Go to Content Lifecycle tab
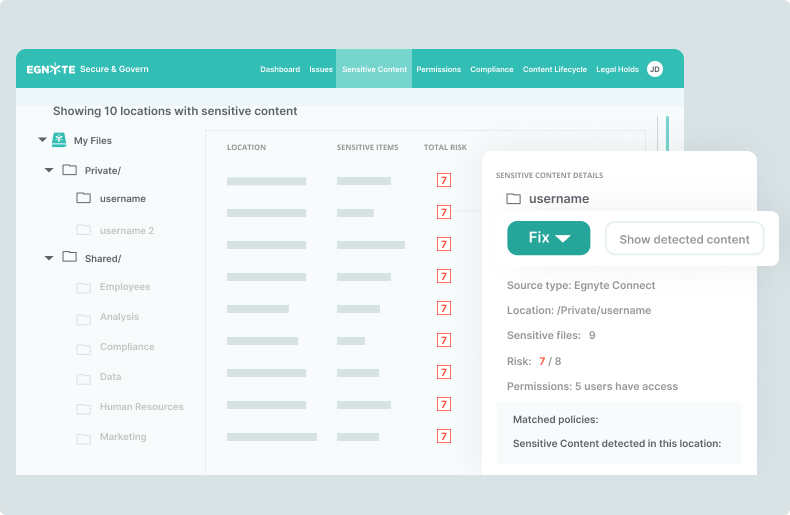 pyautogui.click(x=554, y=69)
